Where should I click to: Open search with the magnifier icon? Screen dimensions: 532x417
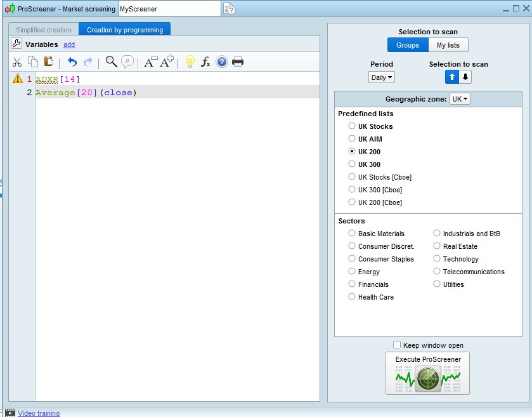pos(111,62)
